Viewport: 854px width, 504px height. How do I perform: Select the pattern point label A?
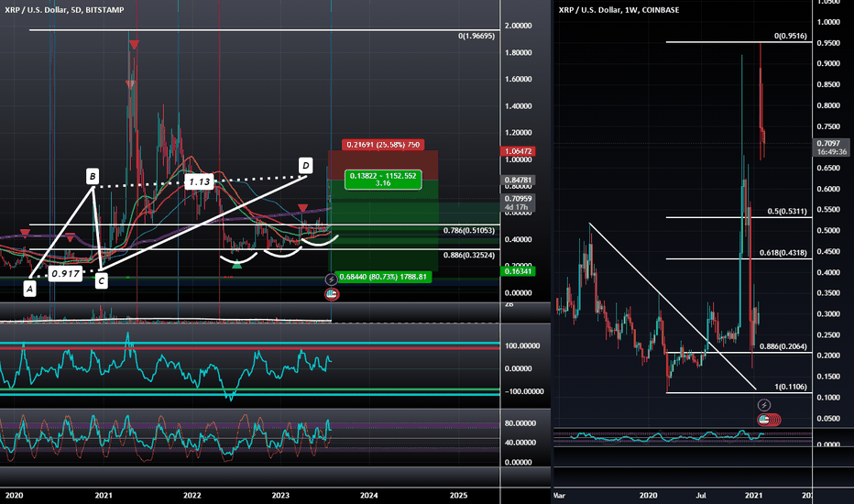coord(30,289)
